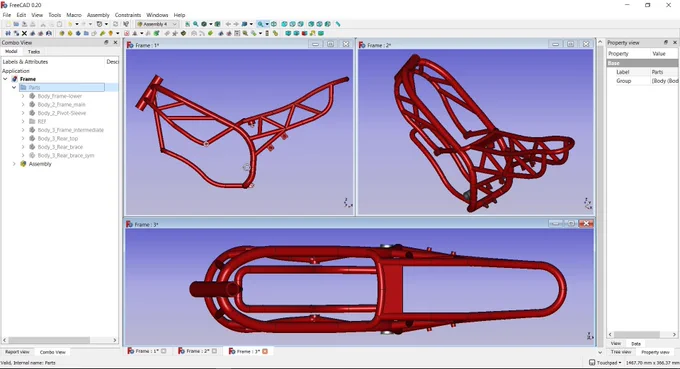This screenshot has width=680, height=369.
Task: Open the Assembly menu
Action: pyautogui.click(x=98, y=15)
